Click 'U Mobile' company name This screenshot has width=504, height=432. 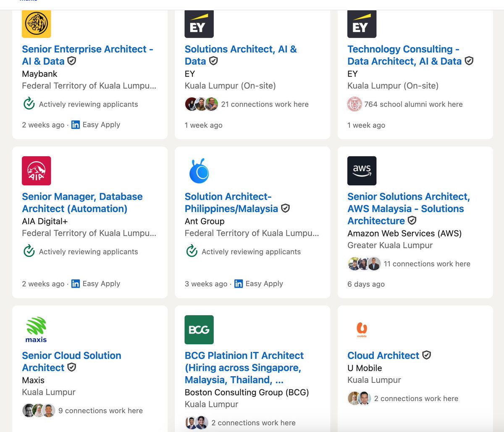(365, 368)
